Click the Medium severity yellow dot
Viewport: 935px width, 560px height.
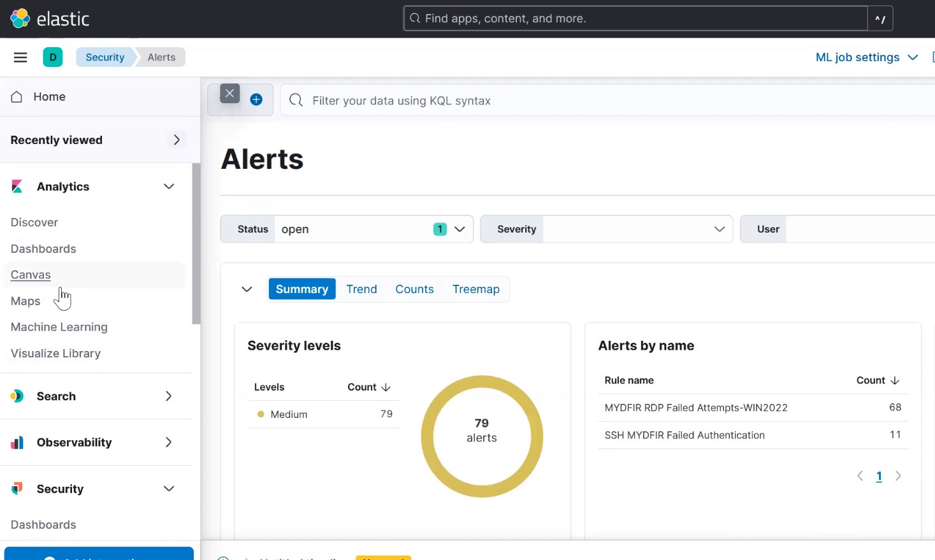point(261,414)
